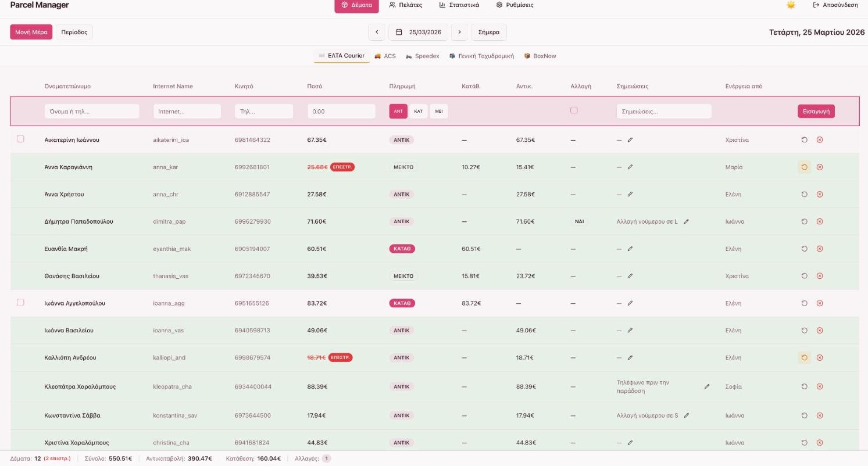Click return icon for Ευανθία Μακρή
This screenshot has height=466, width=868.
(804, 249)
